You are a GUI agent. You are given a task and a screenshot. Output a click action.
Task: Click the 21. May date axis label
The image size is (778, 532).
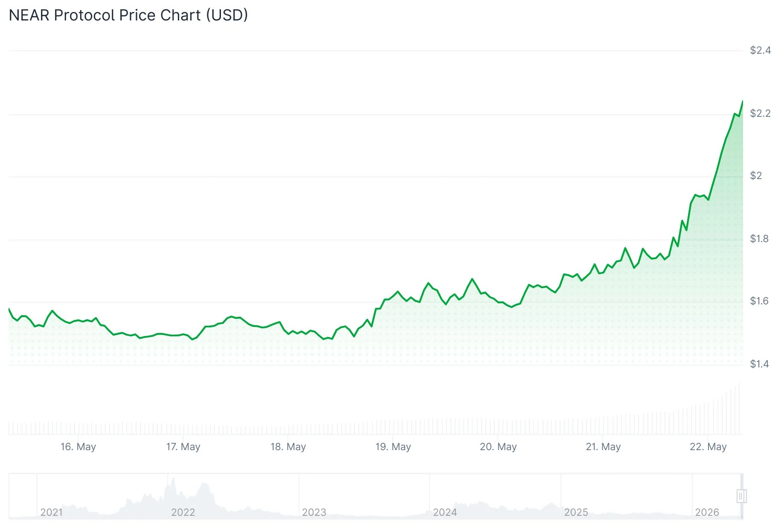[x=603, y=447]
